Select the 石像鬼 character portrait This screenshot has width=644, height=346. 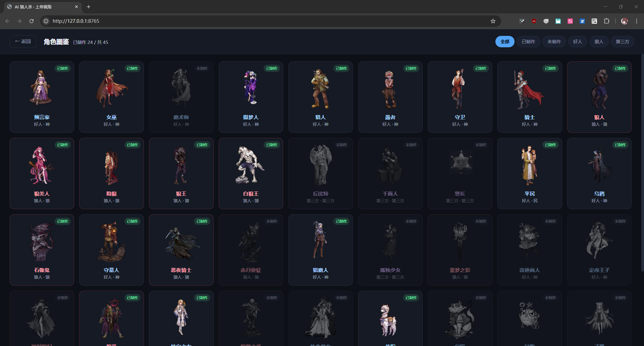click(x=42, y=242)
